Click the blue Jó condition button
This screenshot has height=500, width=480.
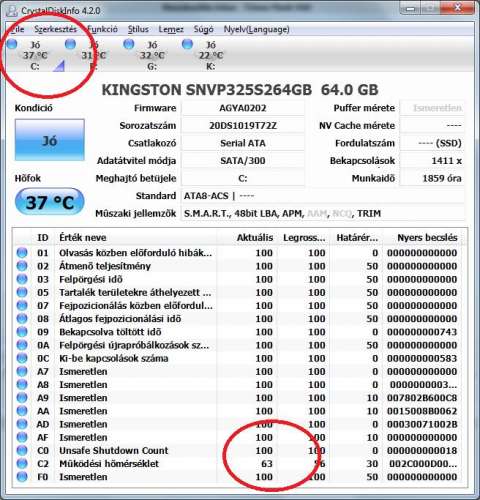pos(50,140)
